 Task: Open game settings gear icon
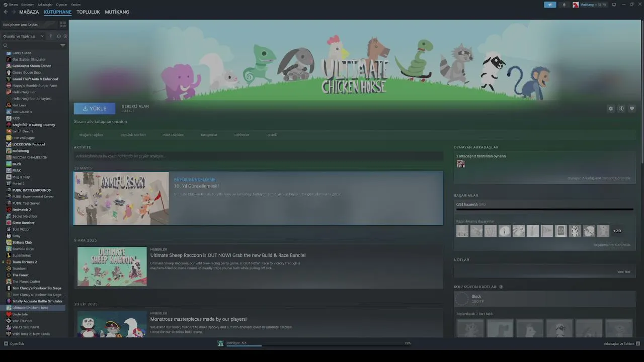click(x=611, y=109)
